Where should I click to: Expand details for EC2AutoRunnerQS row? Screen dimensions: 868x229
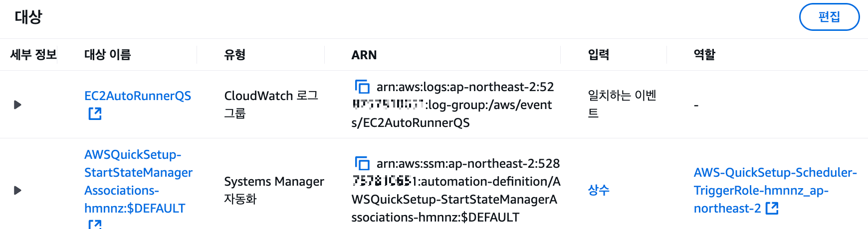[17, 105]
